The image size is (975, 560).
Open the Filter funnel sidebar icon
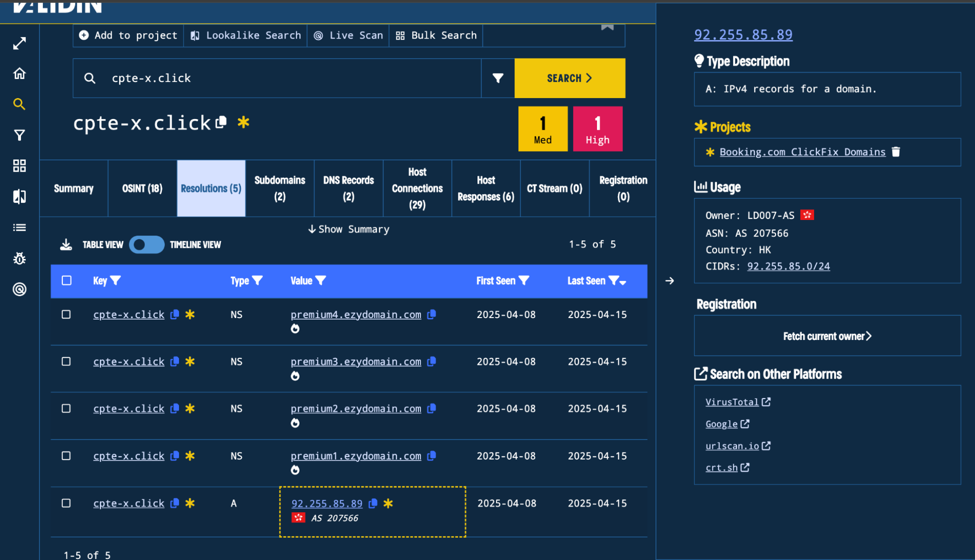click(20, 135)
